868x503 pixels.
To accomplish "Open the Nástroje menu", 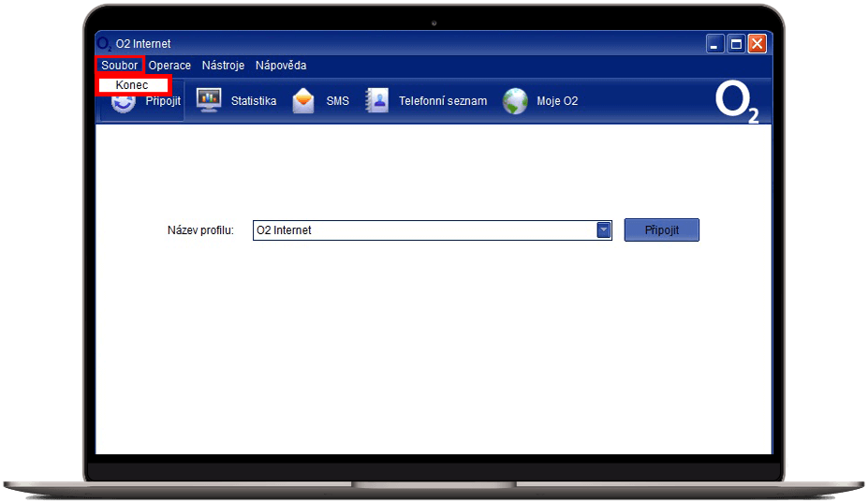I will tap(223, 66).
